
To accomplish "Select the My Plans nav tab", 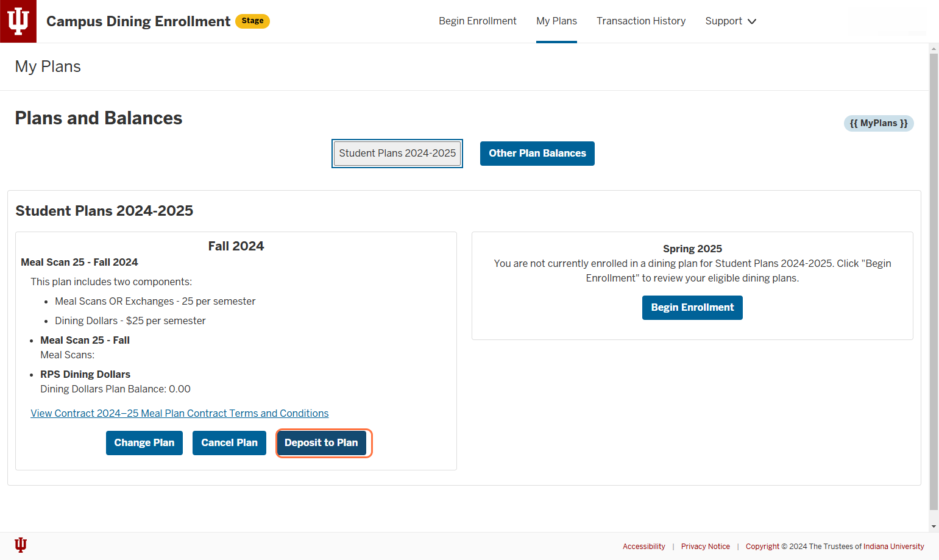I will [556, 21].
